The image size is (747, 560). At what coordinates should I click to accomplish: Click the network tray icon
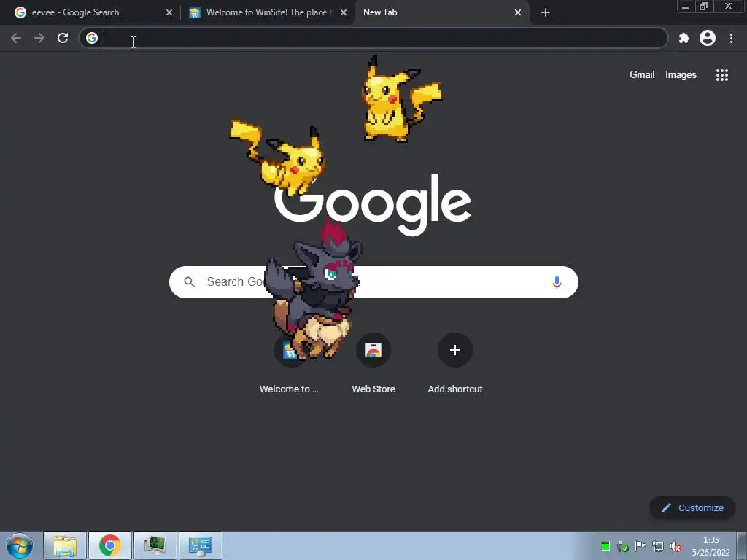[x=658, y=546]
